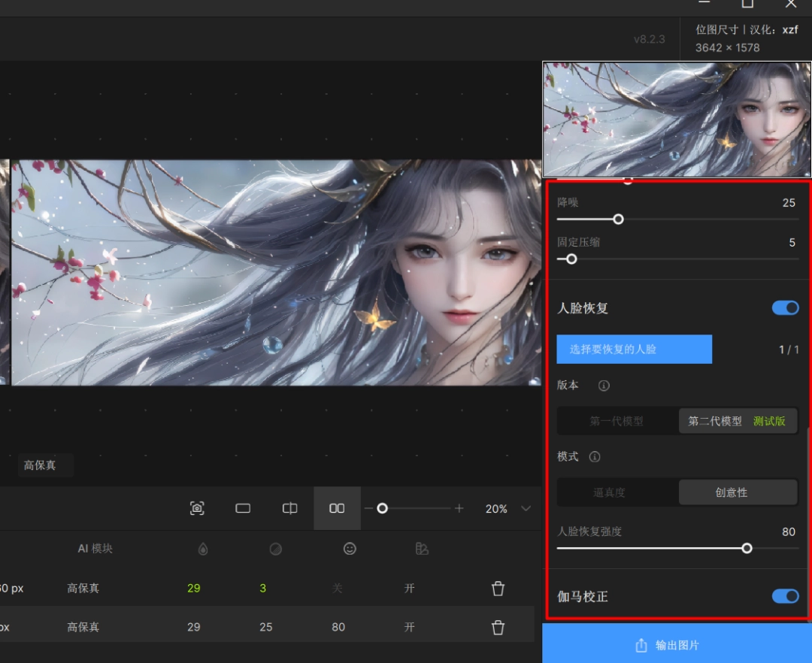
Task: Click the capture original view camera icon
Action: [197, 508]
